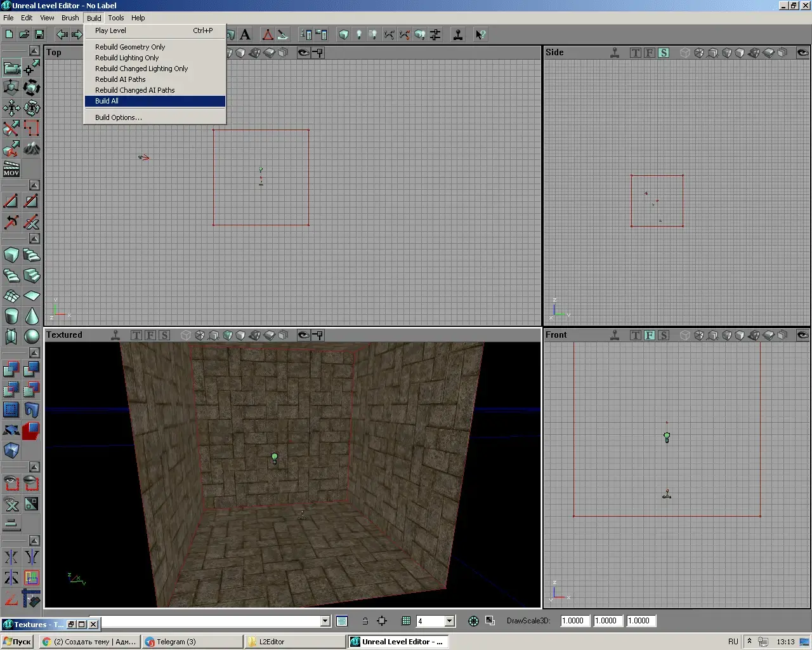
Task: Open the 2D Shape Editor triangle icon
Action: point(268,34)
